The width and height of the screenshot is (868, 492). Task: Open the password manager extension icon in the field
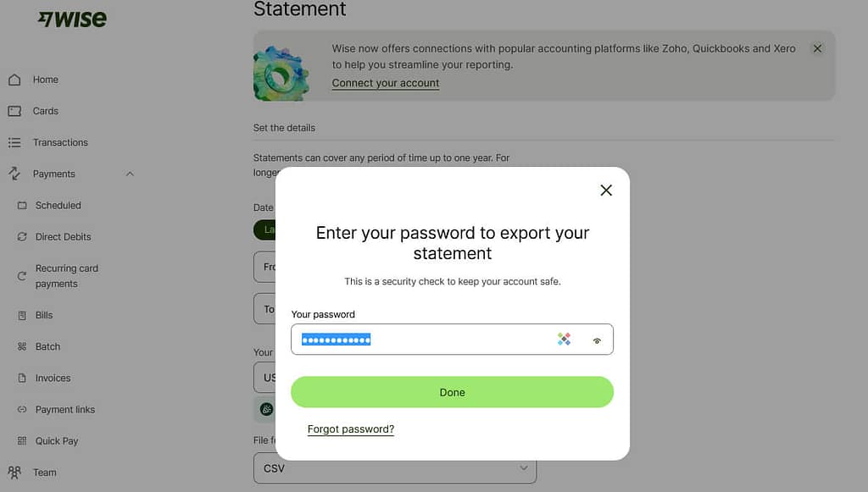[564, 339]
